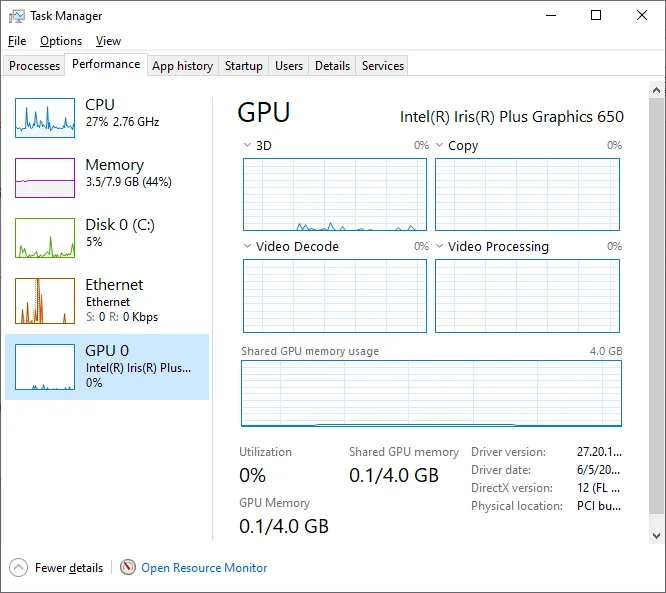Click the Ethernet activity graph icon

[x=45, y=301]
